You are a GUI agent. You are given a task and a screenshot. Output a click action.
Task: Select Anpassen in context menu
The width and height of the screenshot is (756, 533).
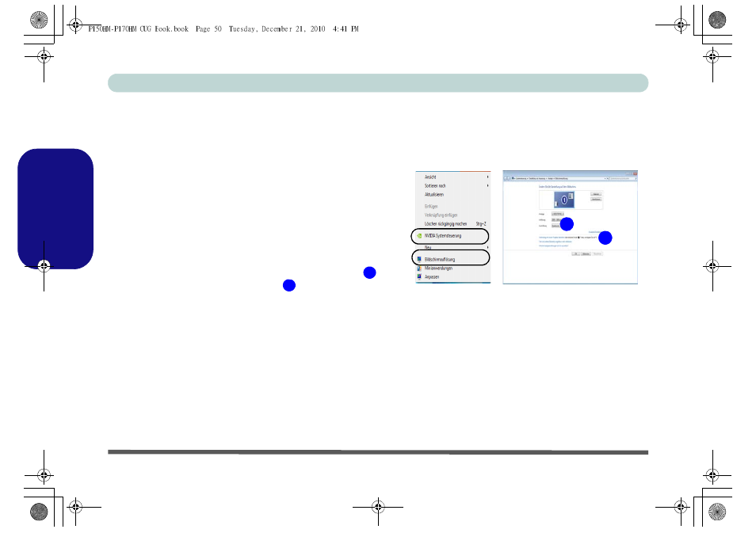[x=452, y=276]
